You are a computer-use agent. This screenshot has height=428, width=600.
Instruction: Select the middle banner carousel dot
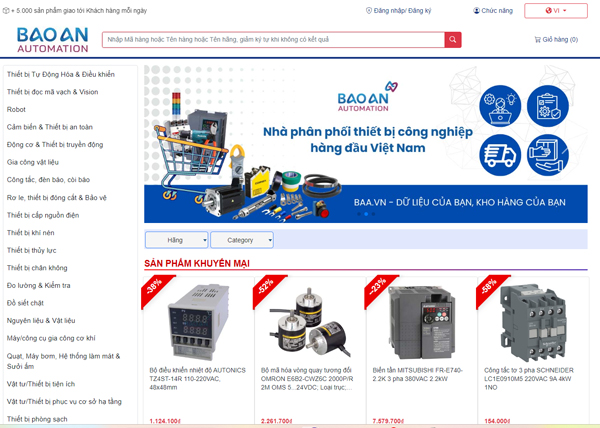pos(366,214)
